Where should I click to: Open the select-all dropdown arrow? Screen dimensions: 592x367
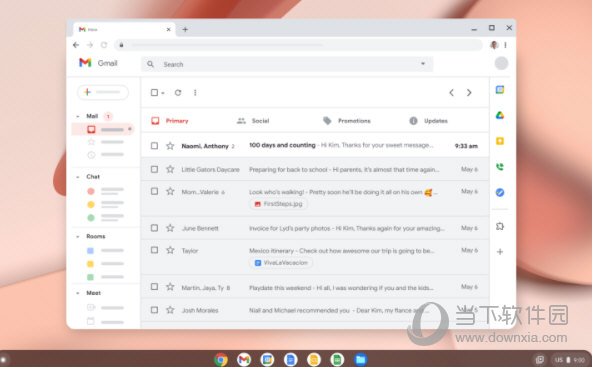(163, 93)
